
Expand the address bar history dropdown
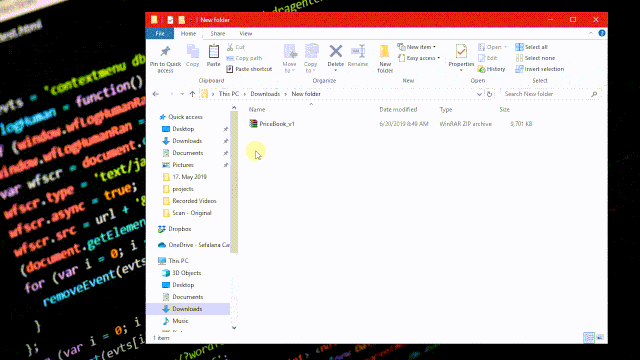[479, 94]
